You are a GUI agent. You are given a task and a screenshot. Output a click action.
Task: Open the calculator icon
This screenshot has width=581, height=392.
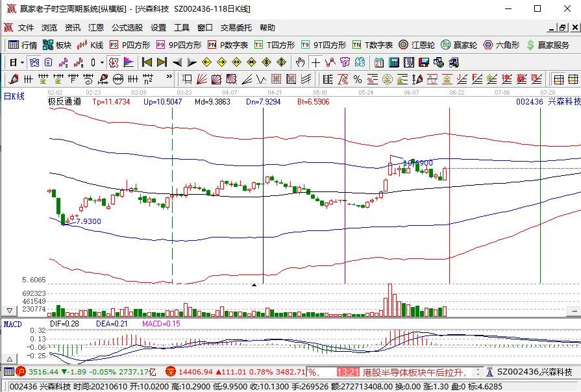(394, 62)
